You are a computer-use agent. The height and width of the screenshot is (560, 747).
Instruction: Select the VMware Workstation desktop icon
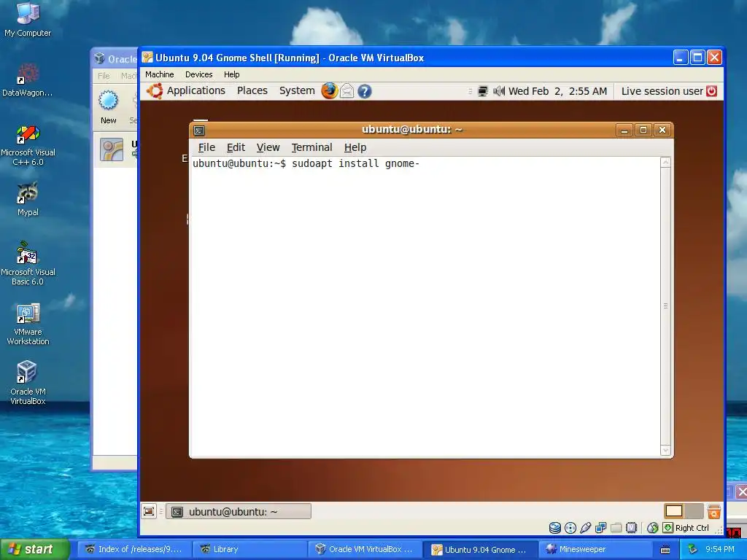(x=28, y=324)
